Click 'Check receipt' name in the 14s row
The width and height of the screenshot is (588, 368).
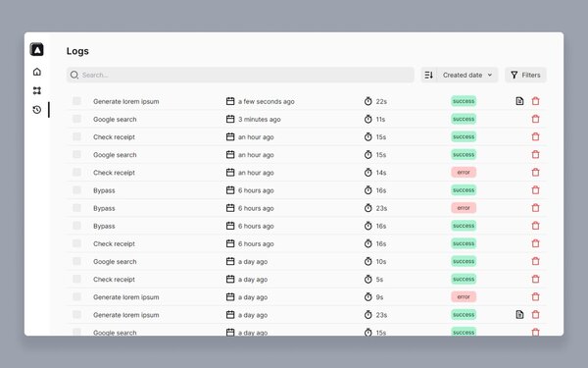pyautogui.click(x=114, y=173)
